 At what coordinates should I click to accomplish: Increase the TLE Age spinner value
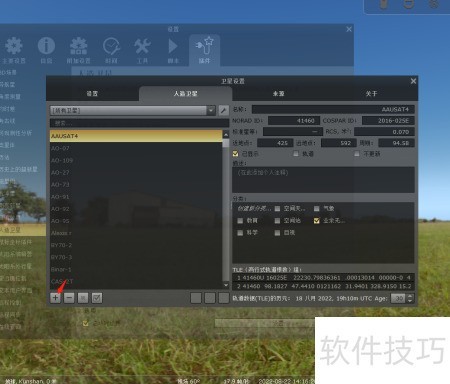(x=410, y=296)
